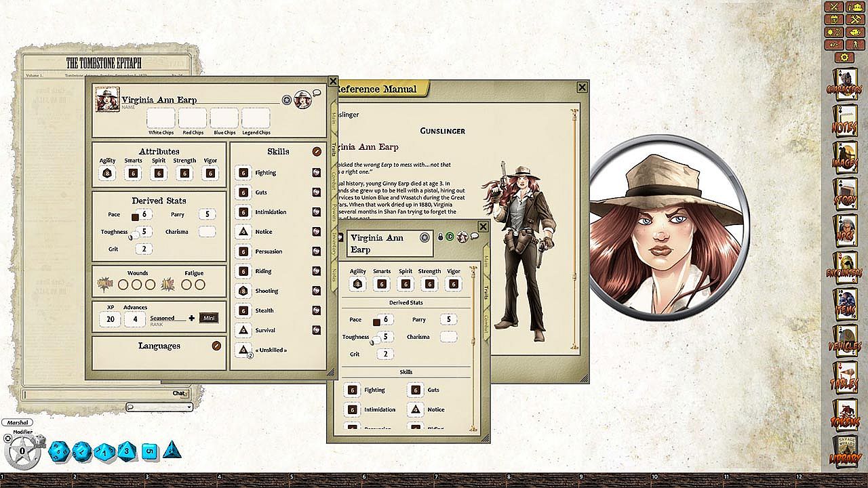Click the Fighting skill link icon
This screenshot has height=488, width=868.
tap(316, 173)
